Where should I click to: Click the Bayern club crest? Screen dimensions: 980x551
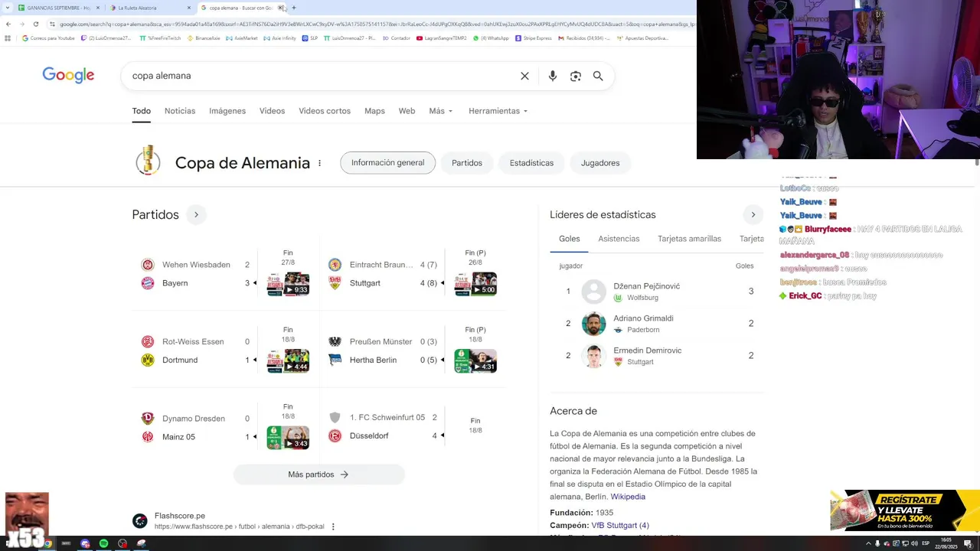[x=148, y=283]
